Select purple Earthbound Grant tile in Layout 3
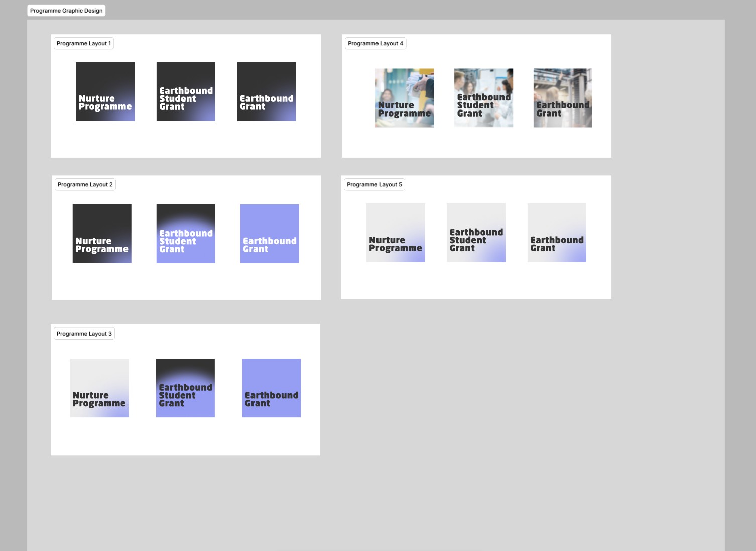 click(x=272, y=388)
